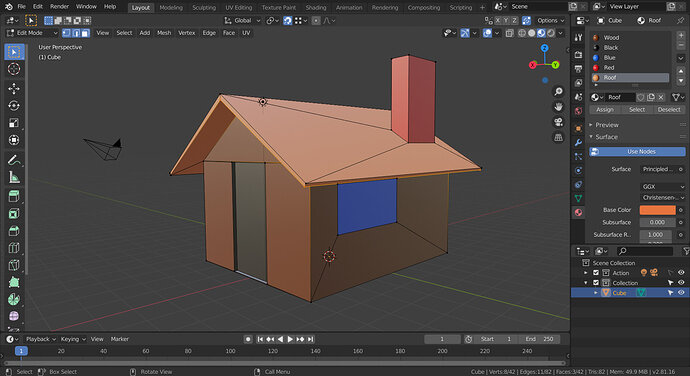Select Wood material slot
The image size is (690, 376).
coord(630,38)
